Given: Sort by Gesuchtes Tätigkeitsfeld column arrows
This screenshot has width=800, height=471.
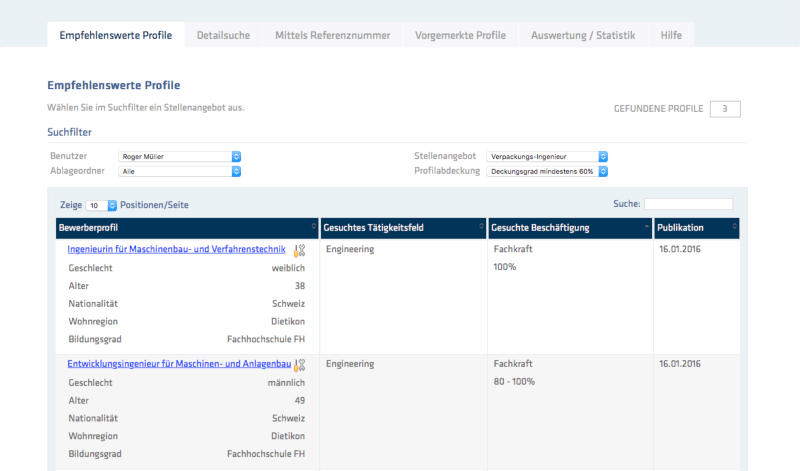Looking at the screenshot, I should click(x=481, y=228).
